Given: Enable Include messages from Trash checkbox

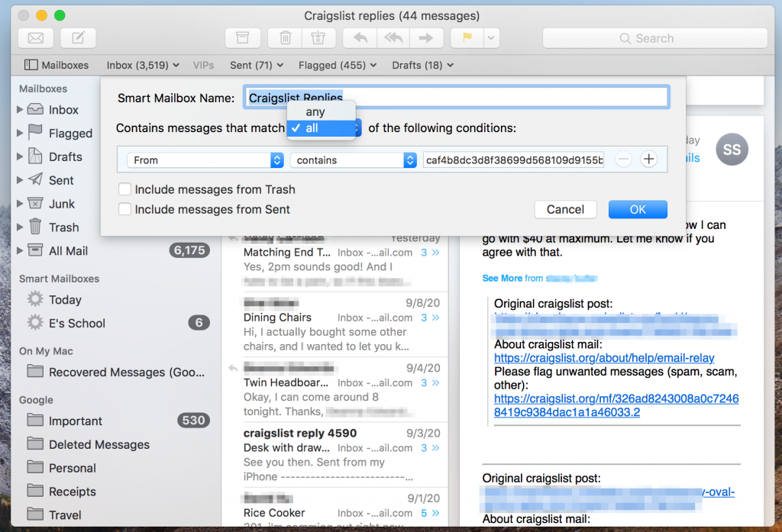Looking at the screenshot, I should (x=124, y=189).
